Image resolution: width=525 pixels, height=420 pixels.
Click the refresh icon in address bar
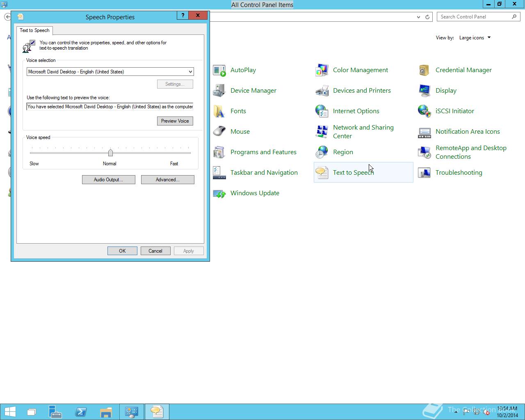click(427, 17)
